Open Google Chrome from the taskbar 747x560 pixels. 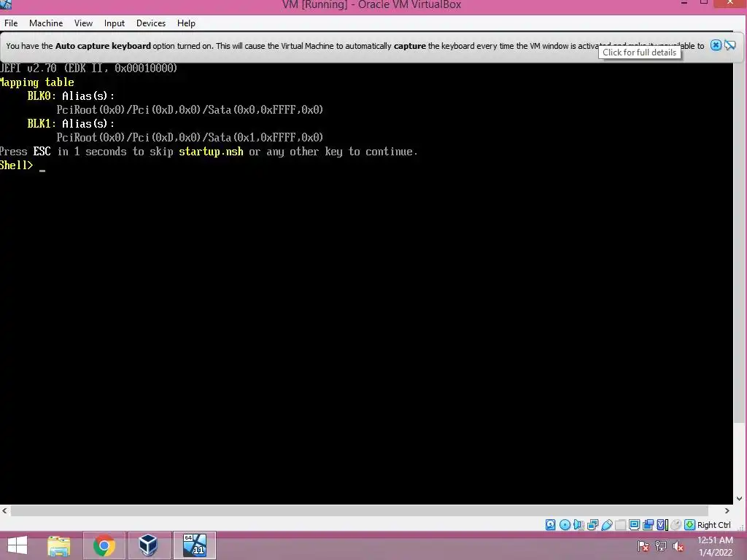click(x=104, y=545)
